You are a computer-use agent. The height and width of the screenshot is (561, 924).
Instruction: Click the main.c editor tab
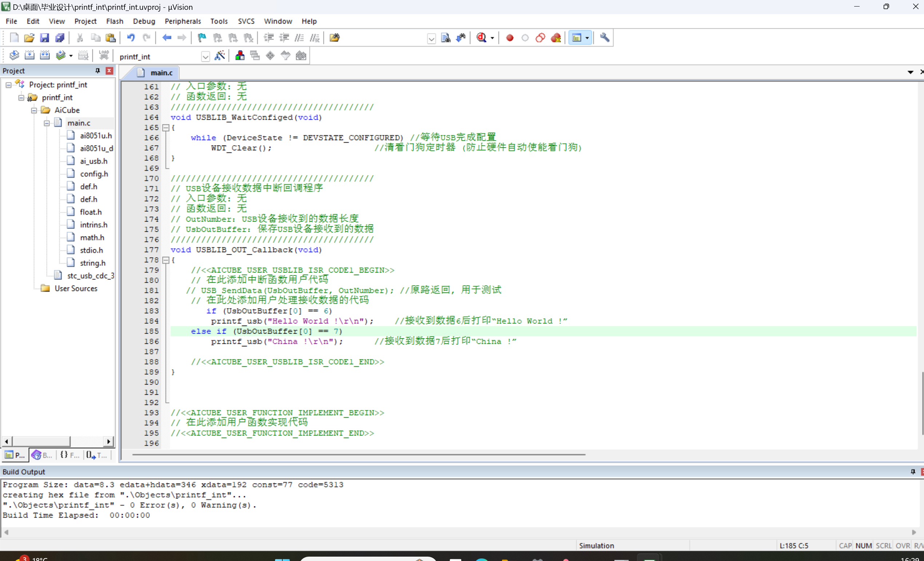(161, 73)
